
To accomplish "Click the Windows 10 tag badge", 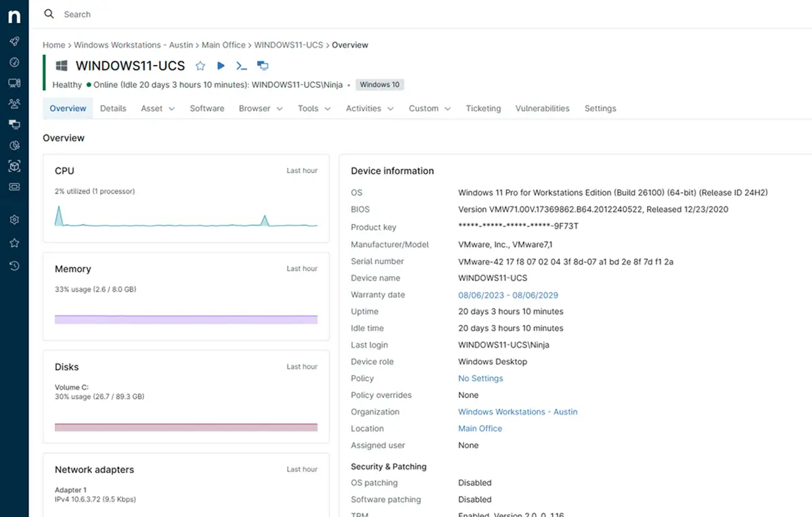I will point(380,85).
